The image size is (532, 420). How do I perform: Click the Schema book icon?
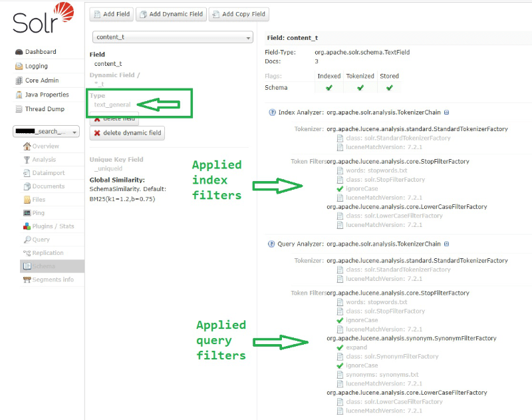pyautogui.click(x=27, y=266)
